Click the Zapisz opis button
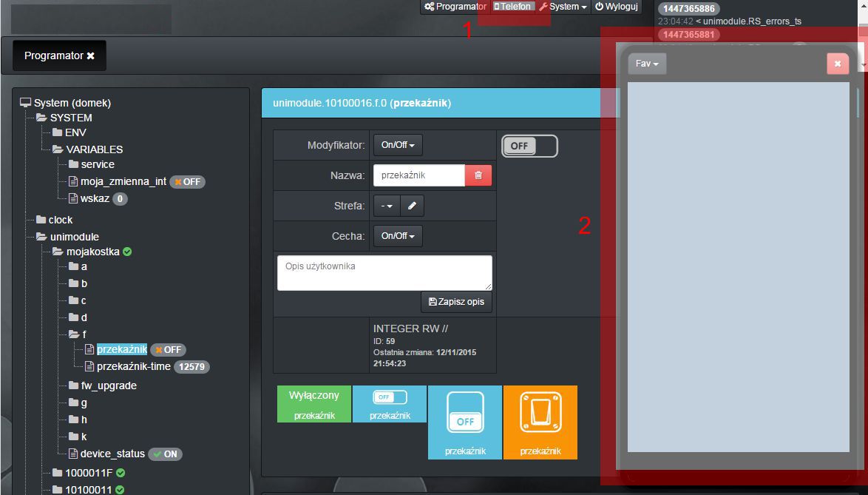Screen dimensions: 868x495 pyautogui.click(x=456, y=302)
